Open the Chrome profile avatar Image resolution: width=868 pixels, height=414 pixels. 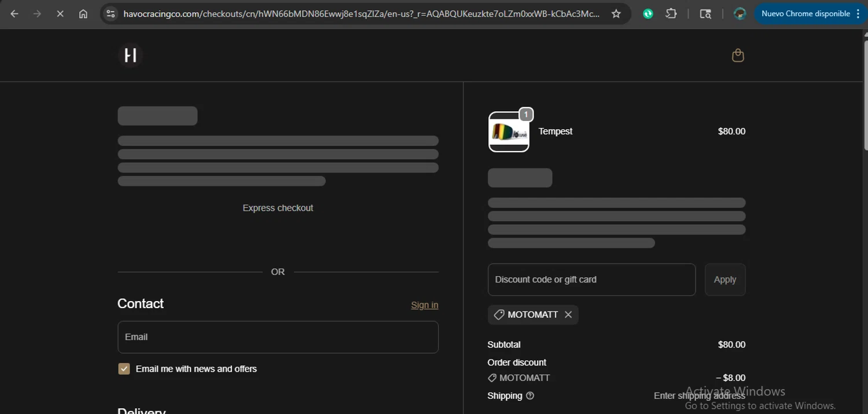(740, 13)
